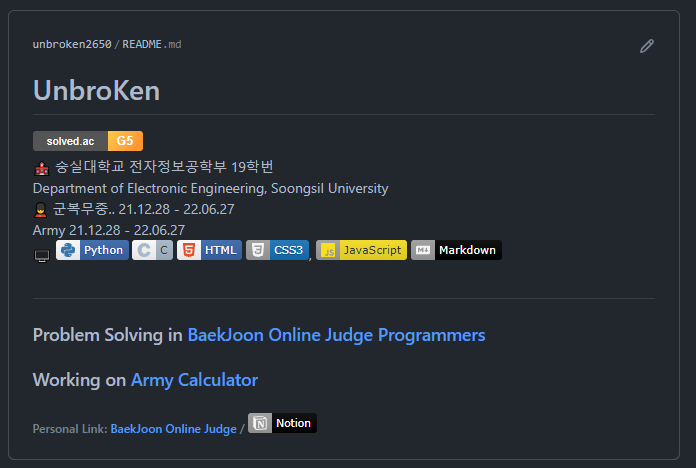Open the BaekJoon Online Judge heading link
Viewport: 696px width, 468px height.
point(280,335)
